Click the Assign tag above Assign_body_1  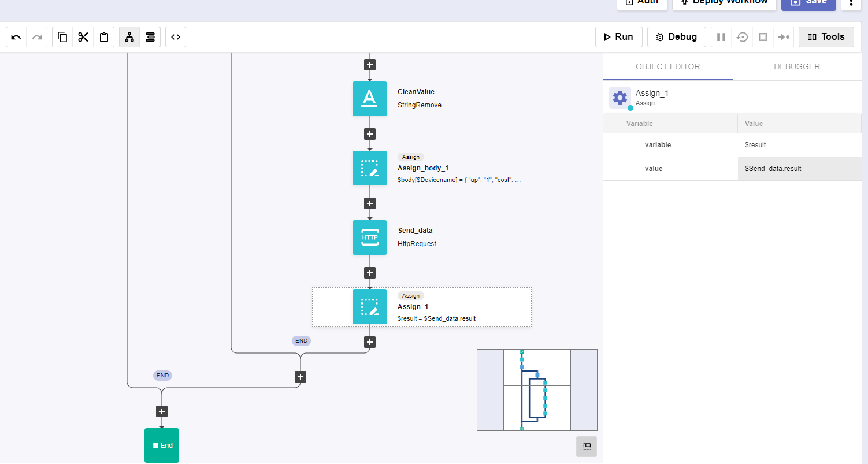(411, 157)
